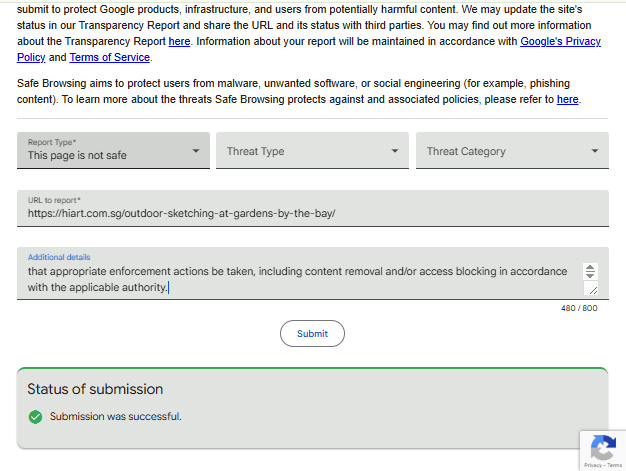Submit the Safe Browsing report
The image size is (626, 471).
click(312, 333)
